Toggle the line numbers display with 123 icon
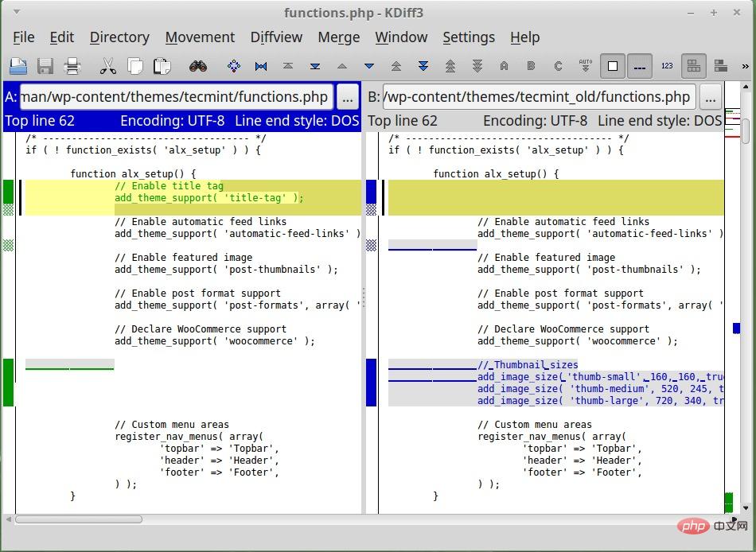The width and height of the screenshot is (756, 552). (x=666, y=66)
